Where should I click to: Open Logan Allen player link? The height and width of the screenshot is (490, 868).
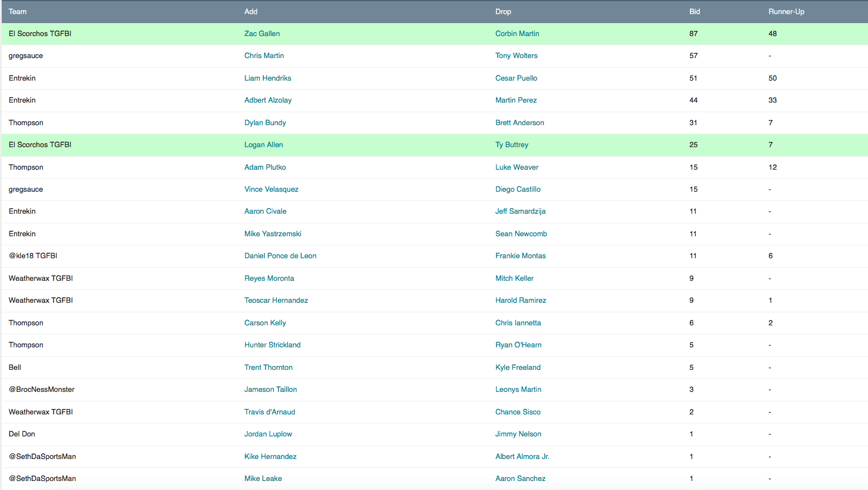(x=264, y=145)
